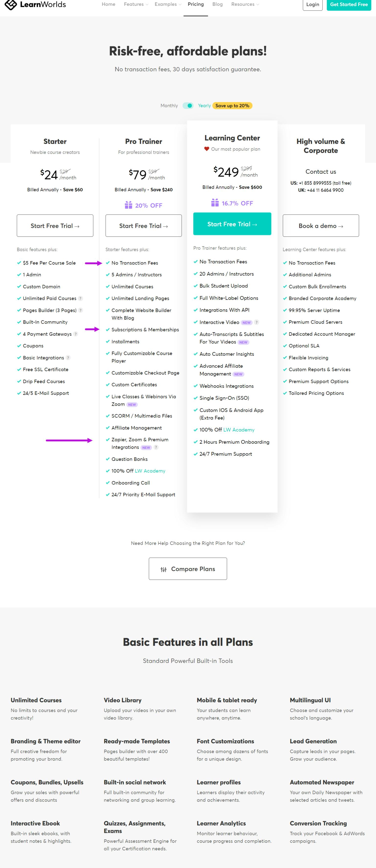Click help icon beside Interactive Video

(256, 322)
